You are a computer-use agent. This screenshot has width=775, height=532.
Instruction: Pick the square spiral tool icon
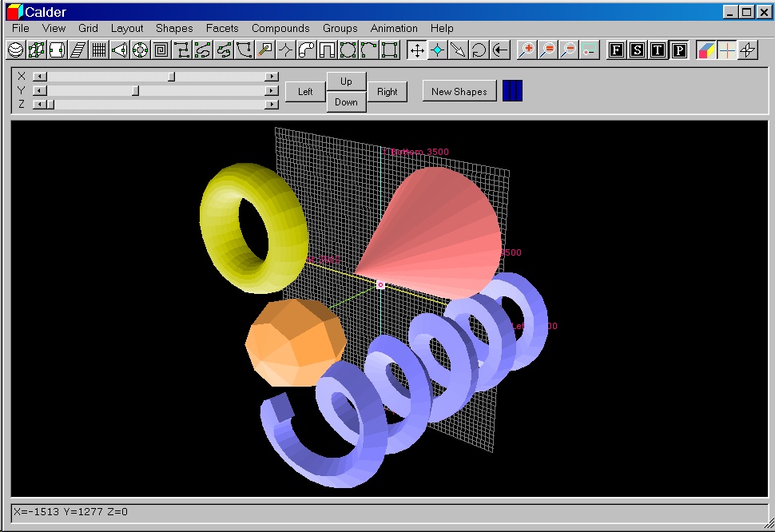pyautogui.click(x=161, y=50)
